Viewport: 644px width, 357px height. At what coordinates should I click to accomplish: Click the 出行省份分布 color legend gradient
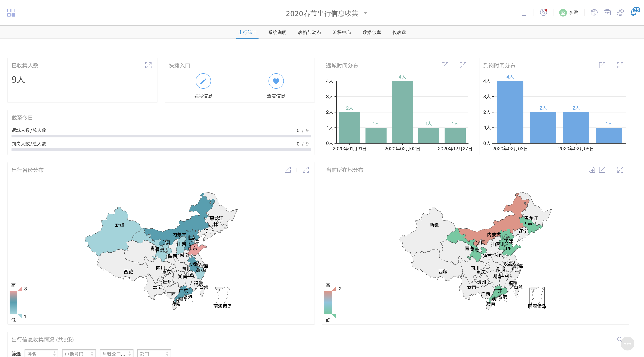pos(13,302)
